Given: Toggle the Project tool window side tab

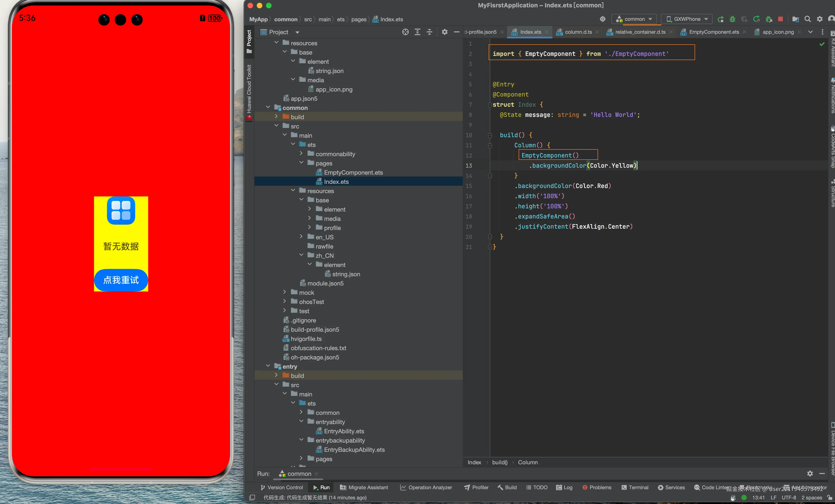Looking at the screenshot, I should (x=249, y=41).
